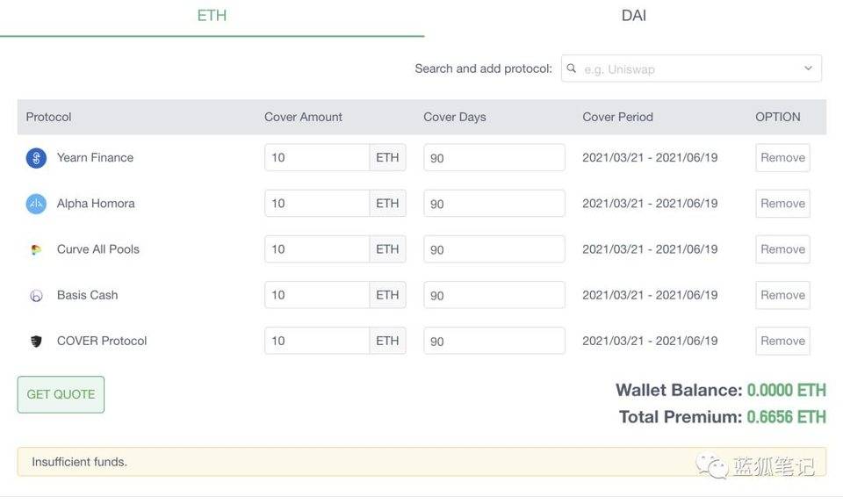Click the 'OPTION' column header

777,117
